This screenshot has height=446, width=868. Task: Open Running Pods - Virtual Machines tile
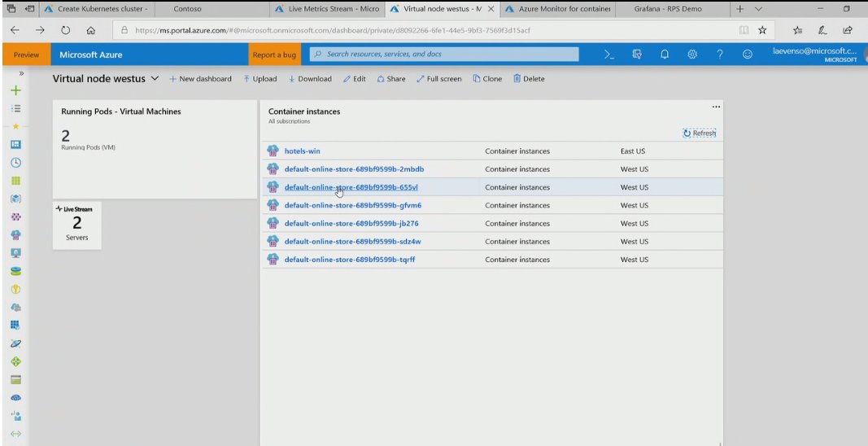point(155,150)
